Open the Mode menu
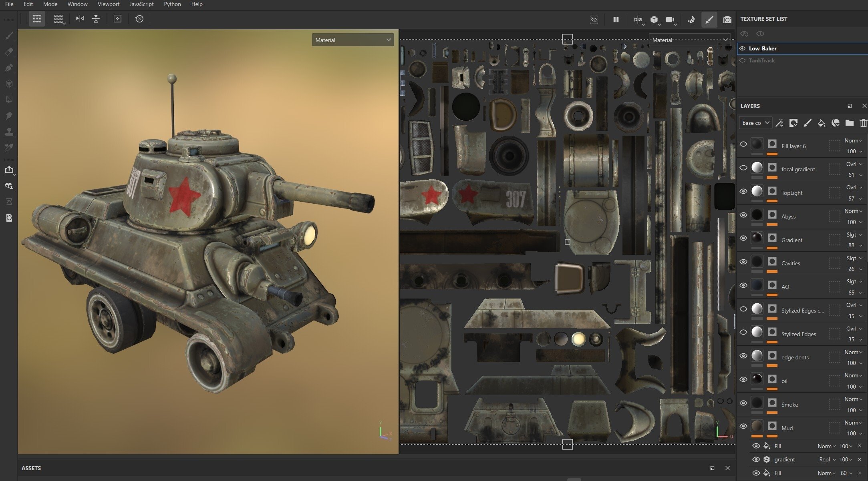868x481 pixels. pyautogui.click(x=50, y=4)
